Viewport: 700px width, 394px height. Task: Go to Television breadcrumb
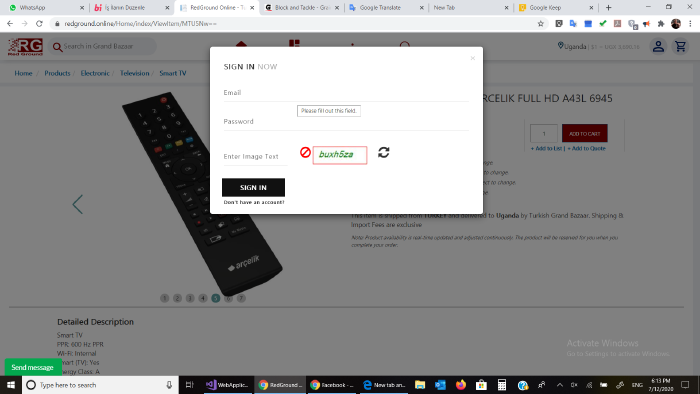134,73
